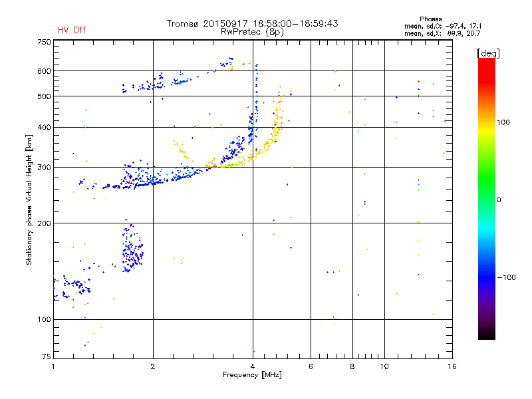The width and height of the screenshot is (532, 399).
Task: Click the x-axis tick label '10'
Action: tap(384, 366)
